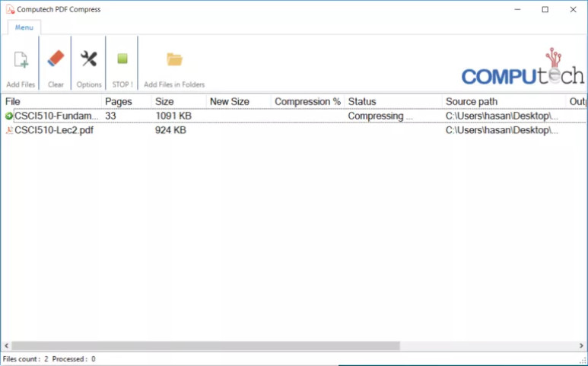Click the scrollbar right arrow

[582, 345]
